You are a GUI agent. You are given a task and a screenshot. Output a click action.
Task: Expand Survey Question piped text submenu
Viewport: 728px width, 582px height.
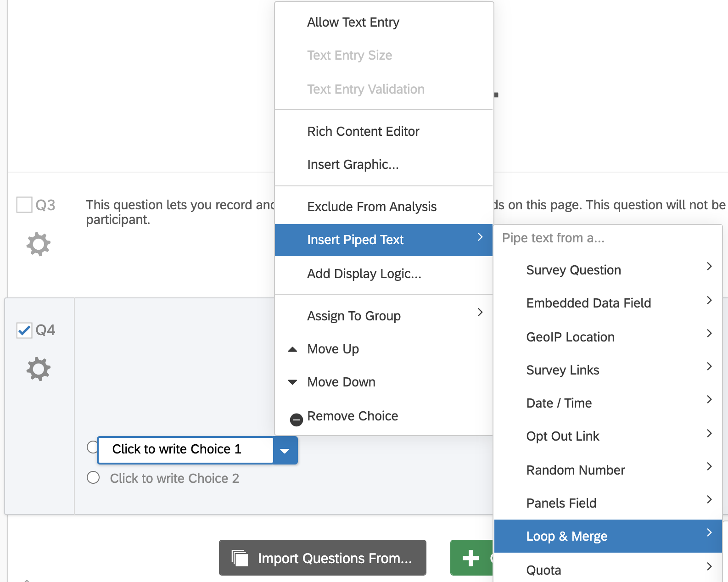pos(608,270)
